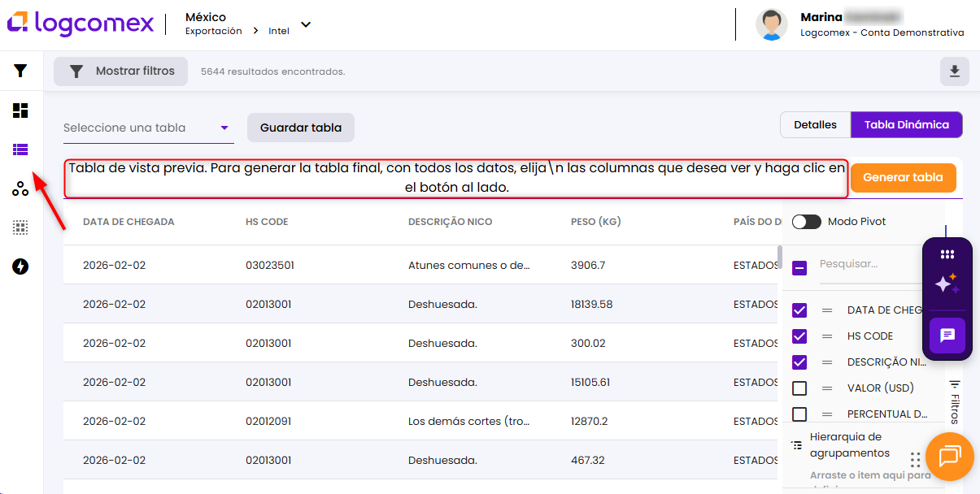Uncheck the HS CODE column checkbox

pos(799,336)
